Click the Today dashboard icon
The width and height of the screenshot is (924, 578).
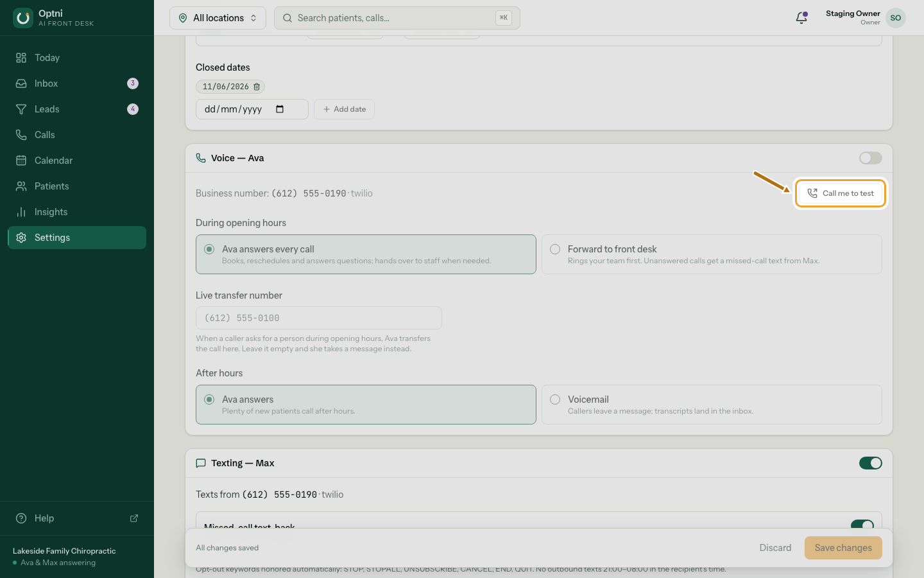click(x=21, y=58)
